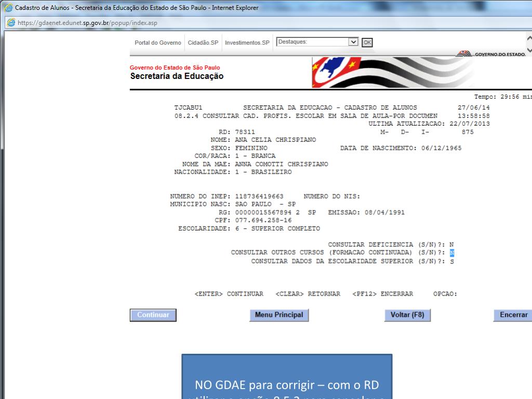Screen dimensions: 532x399
Task: Go to the Cidadão.SP link
Action: (203, 43)
